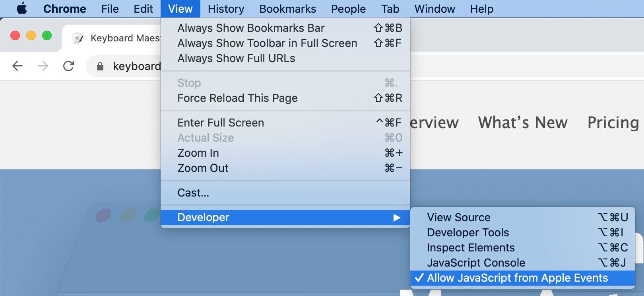Click the lock icon in address bar
Image resolution: width=644 pixels, height=296 pixels.
(100, 66)
